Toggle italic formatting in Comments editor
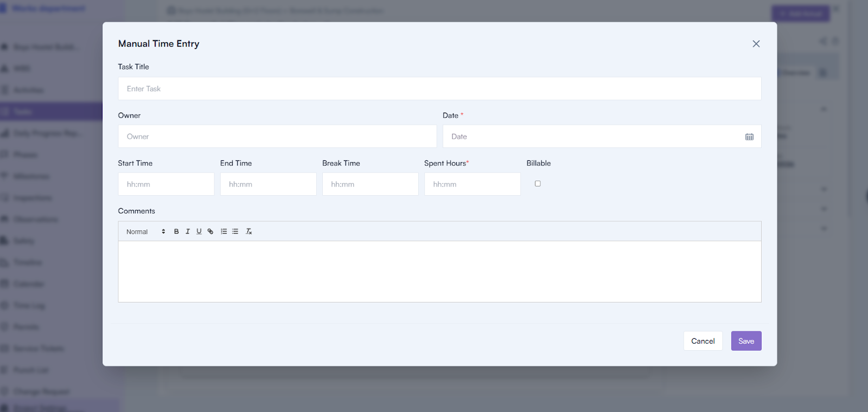Image resolution: width=868 pixels, height=412 pixels. tap(188, 231)
